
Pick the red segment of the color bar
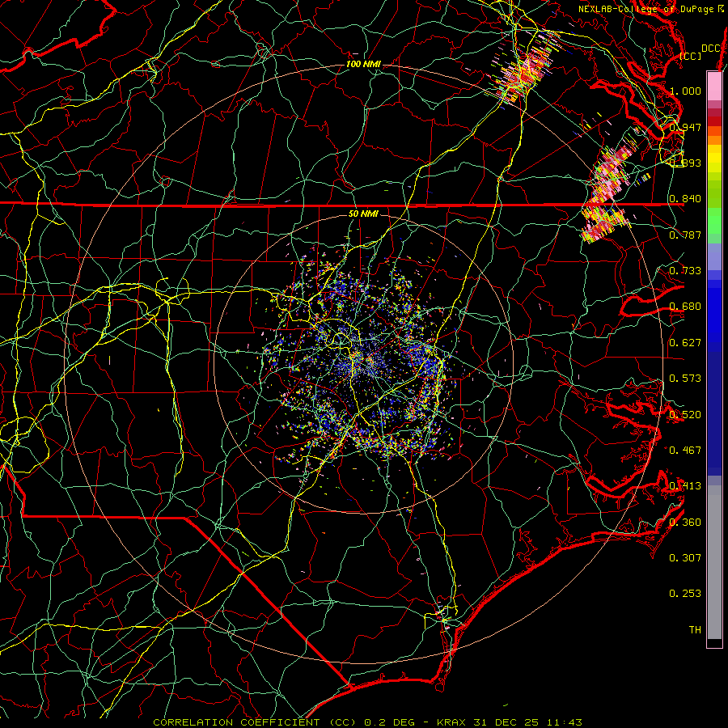point(714,121)
